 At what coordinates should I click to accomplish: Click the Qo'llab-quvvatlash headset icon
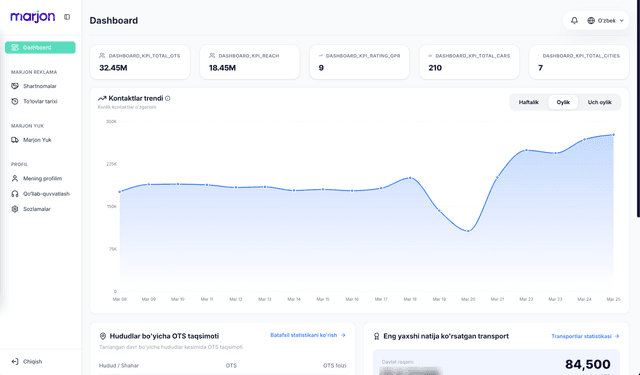(15, 194)
